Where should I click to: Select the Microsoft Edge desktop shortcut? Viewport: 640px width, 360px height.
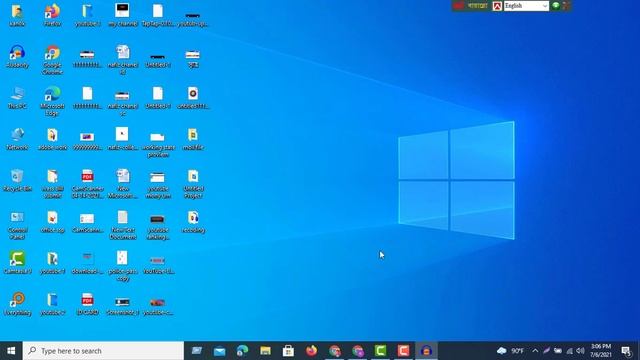point(52,101)
